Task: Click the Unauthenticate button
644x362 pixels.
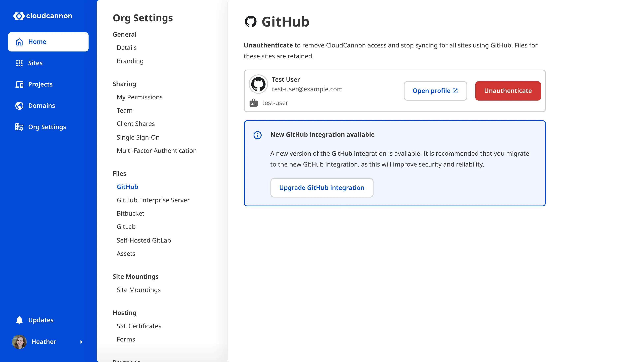Action: [508, 91]
